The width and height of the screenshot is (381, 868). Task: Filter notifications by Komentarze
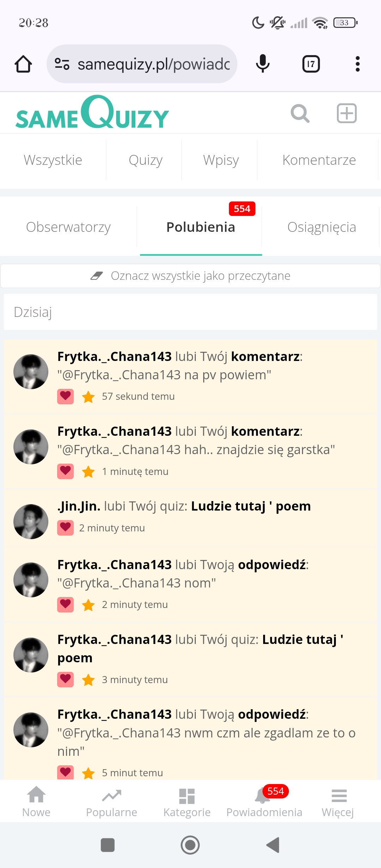(x=319, y=160)
